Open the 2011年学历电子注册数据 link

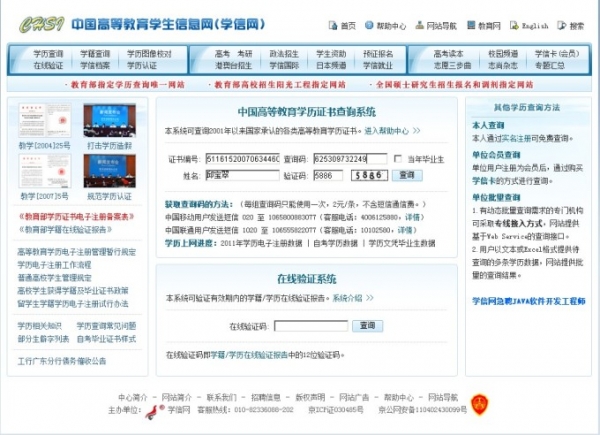pos(261,243)
